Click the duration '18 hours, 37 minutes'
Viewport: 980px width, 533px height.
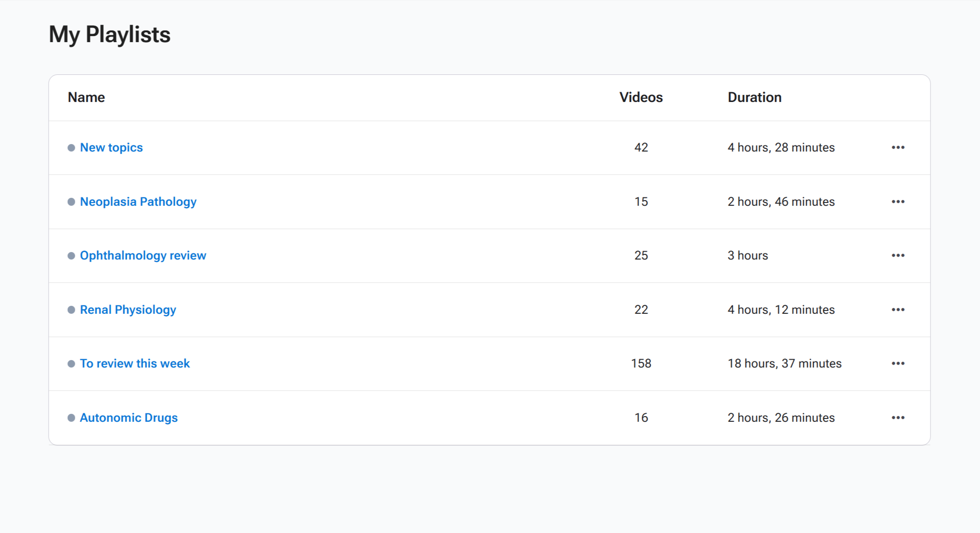coord(785,364)
